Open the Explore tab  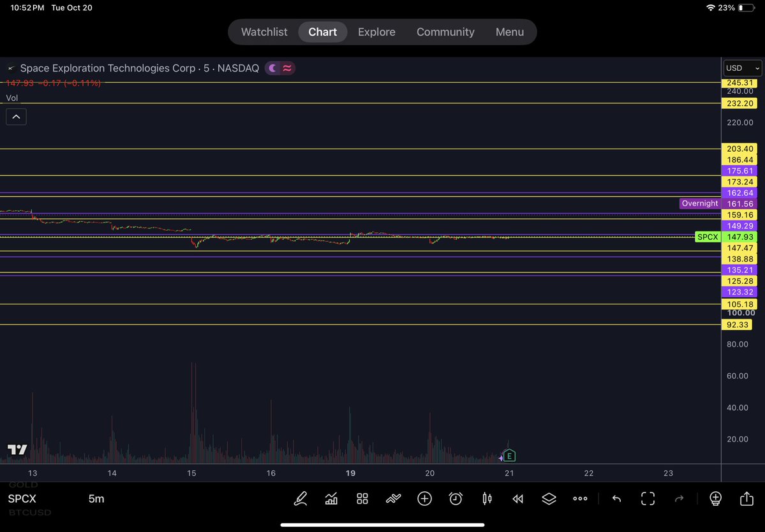tap(376, 32)
